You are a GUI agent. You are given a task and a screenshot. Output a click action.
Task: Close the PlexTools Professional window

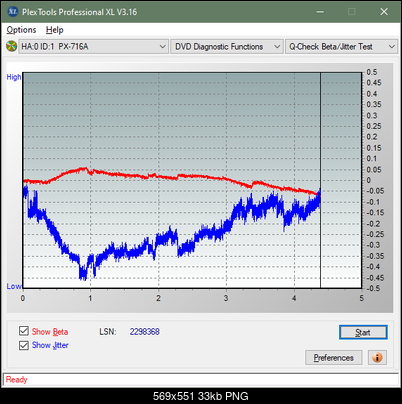[x=384, y=12]
